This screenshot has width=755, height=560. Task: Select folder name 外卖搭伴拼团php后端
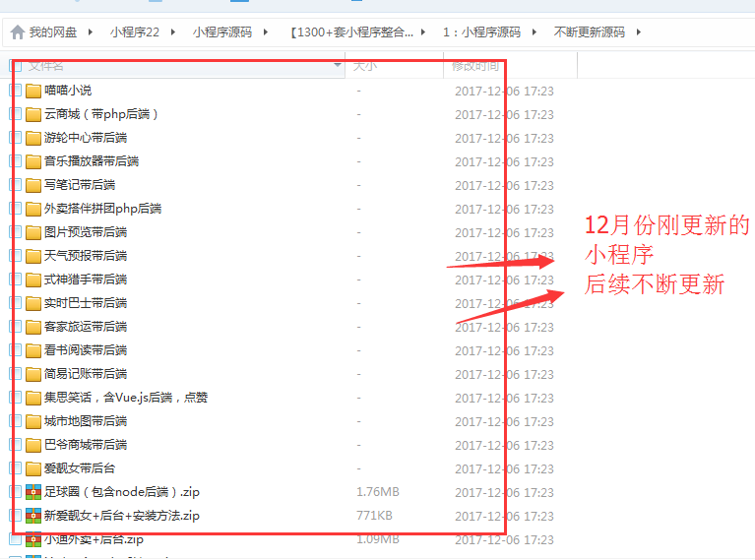[102, 209]
